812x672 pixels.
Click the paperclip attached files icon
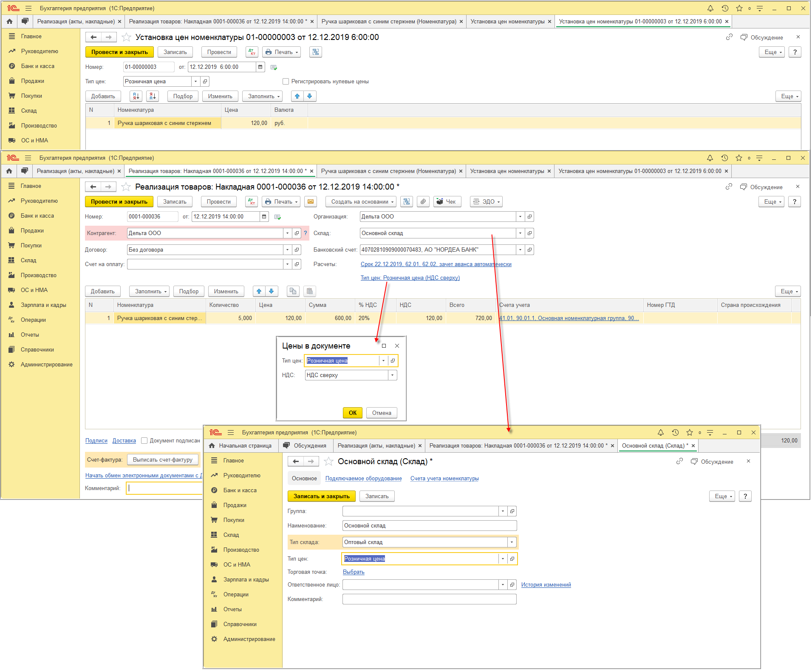[423, 202]
